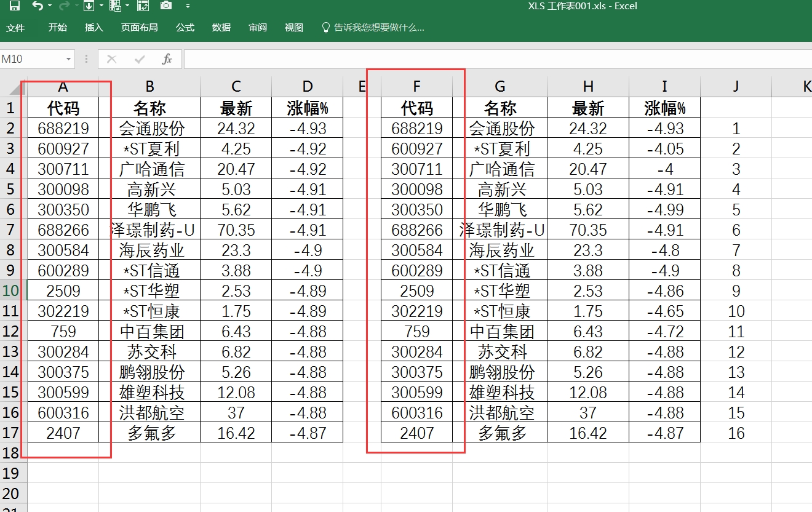Click cell B13 苏交科
The height and width of the screenshot is (512, 812).
pos(149,351)
